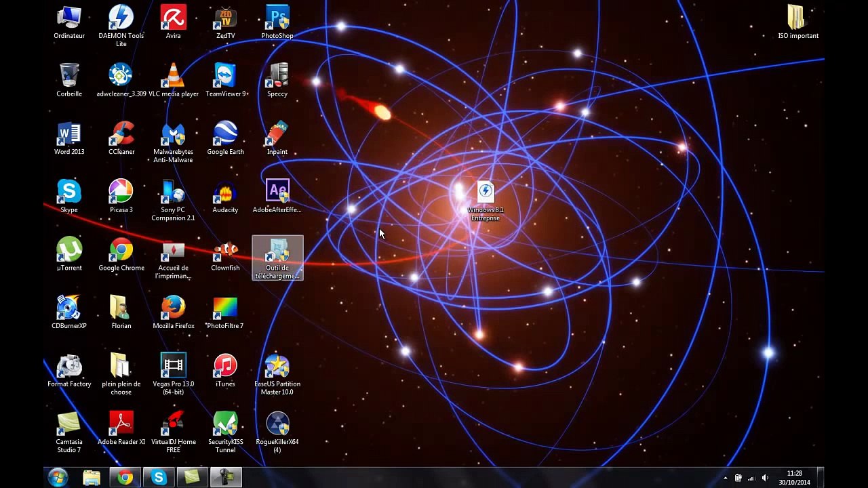The width and height of the screenshot is (868, 488).
Task: Open 'plein plein de choose' folder
Action: click(x=121, y=375)
